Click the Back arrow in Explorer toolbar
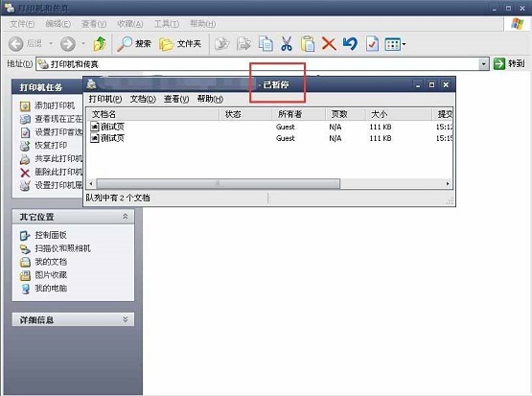 click(15, 44)
